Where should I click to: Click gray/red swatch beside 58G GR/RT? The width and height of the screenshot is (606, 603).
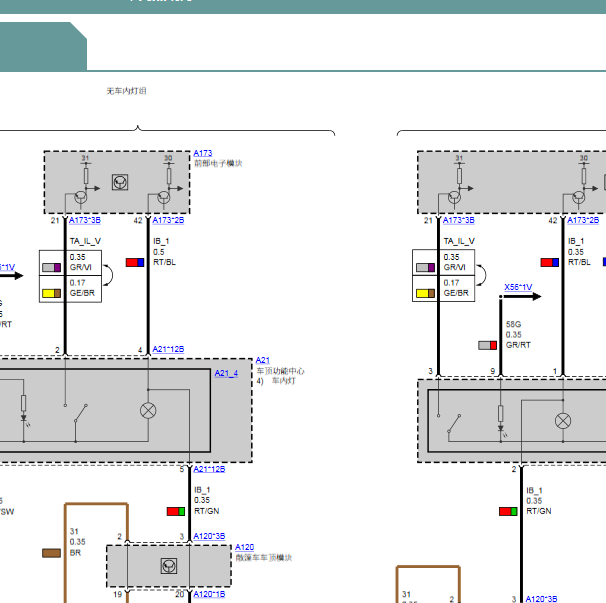click(x=488, y=345)
